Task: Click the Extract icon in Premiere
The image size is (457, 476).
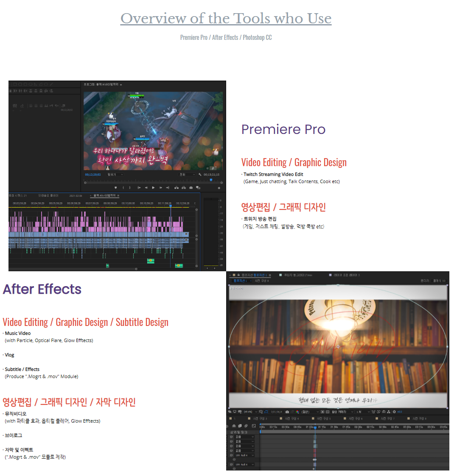Action: [x=184, y=188]
